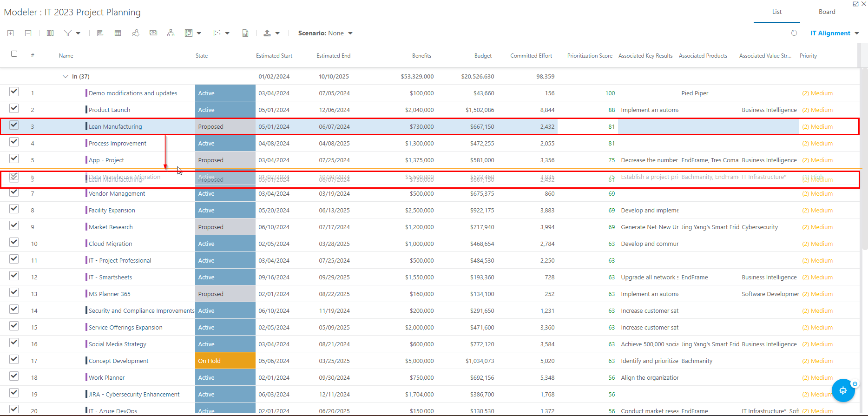Sort by the Committed Effort column header
The height and width of the screenshot is (416, 868).
click(x=531, y=56)
